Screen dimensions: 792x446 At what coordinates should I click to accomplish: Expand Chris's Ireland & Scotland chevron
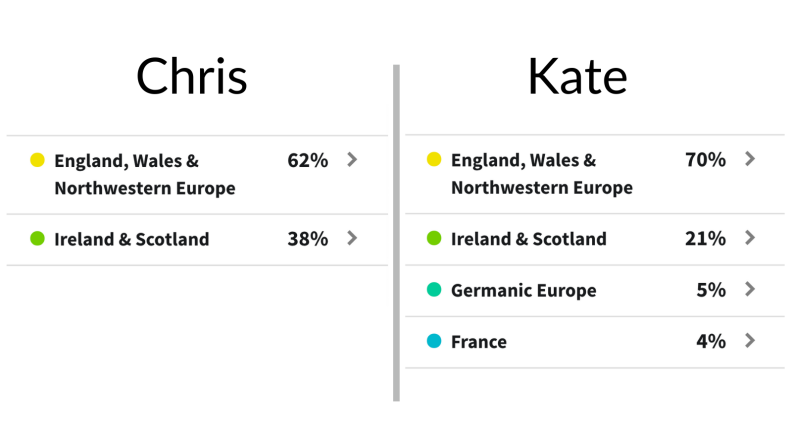(x=352, y=238)
